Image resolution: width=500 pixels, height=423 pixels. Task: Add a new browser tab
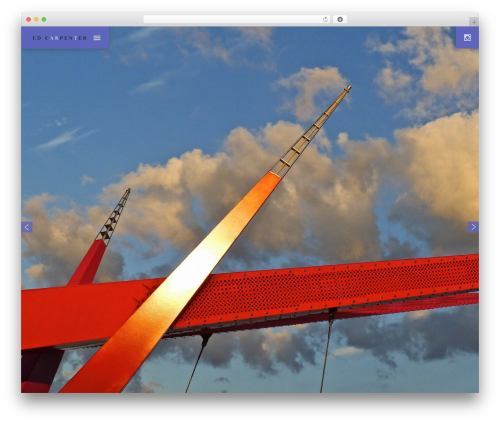474,22
